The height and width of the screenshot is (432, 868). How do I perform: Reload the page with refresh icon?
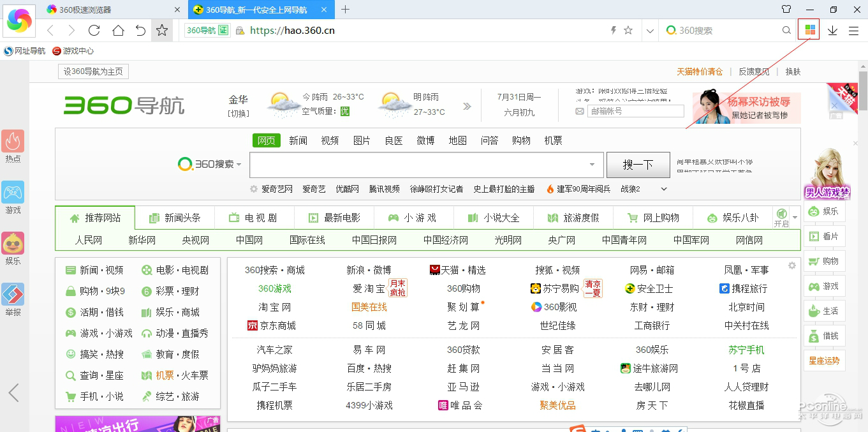(94, 31)
